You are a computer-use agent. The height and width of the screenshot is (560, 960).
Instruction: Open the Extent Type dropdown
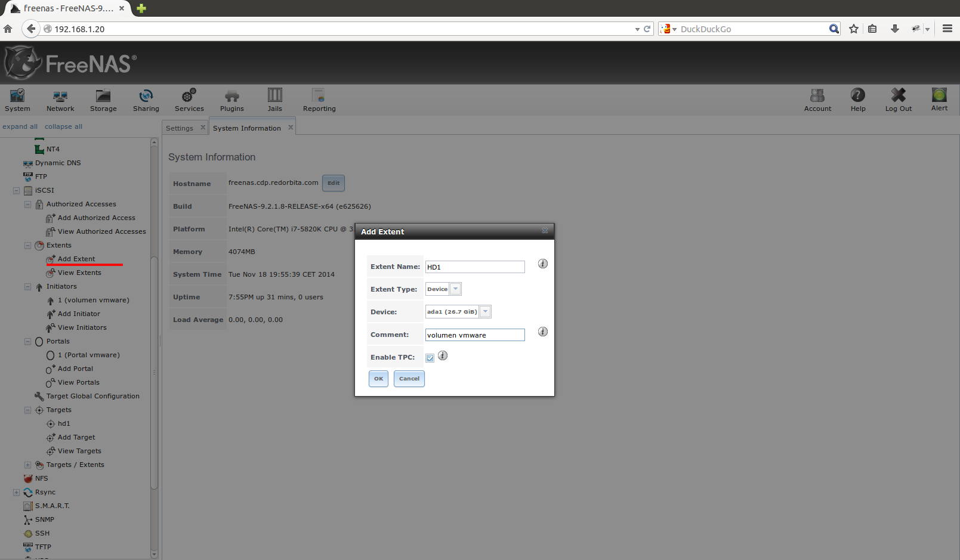click(455, 289)
